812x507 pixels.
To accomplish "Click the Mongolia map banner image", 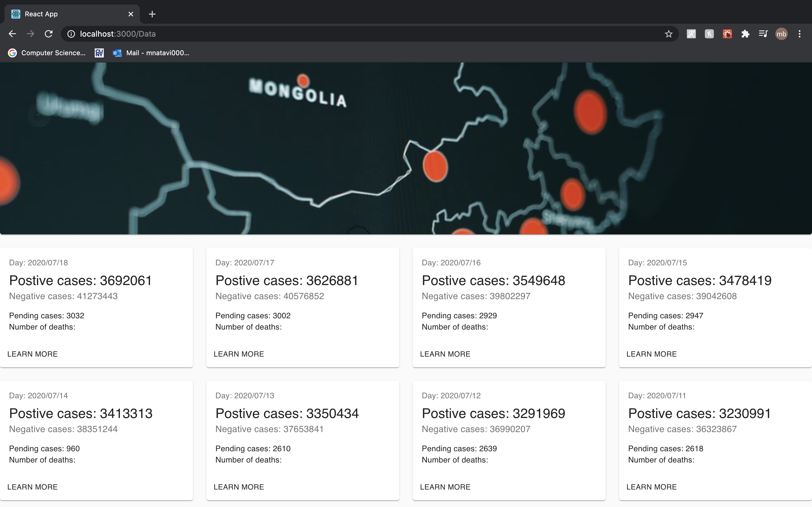I will click(406, 148).
